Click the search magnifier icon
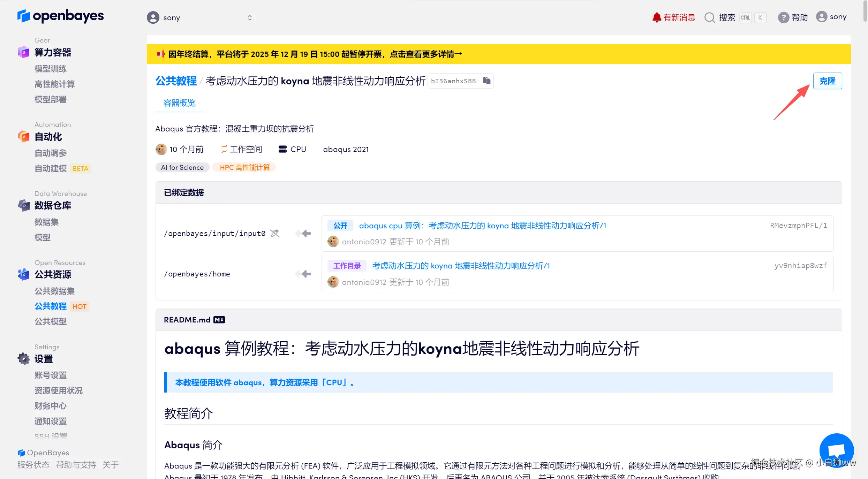 pos(709,17)
